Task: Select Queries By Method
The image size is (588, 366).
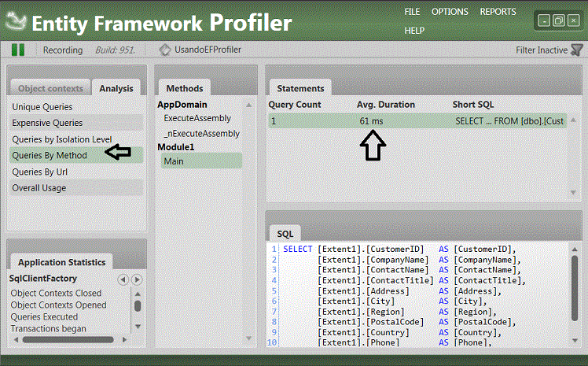Action: point(76,155)
